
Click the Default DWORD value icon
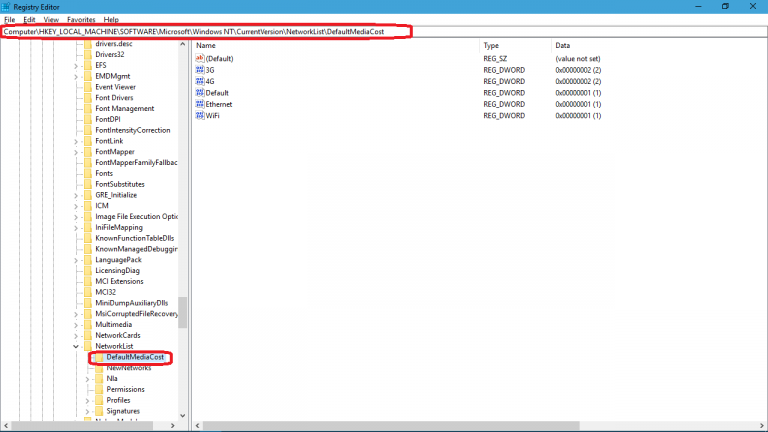coord(198,93)
